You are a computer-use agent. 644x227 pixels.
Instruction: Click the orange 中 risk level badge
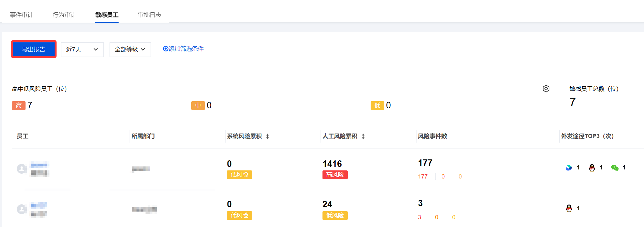[198, 105]
